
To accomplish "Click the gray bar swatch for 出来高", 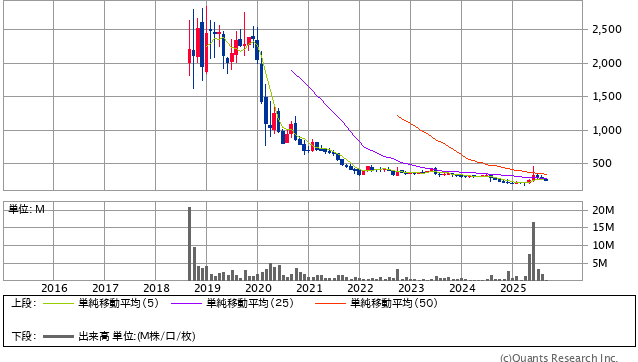I will pos(59,336).
